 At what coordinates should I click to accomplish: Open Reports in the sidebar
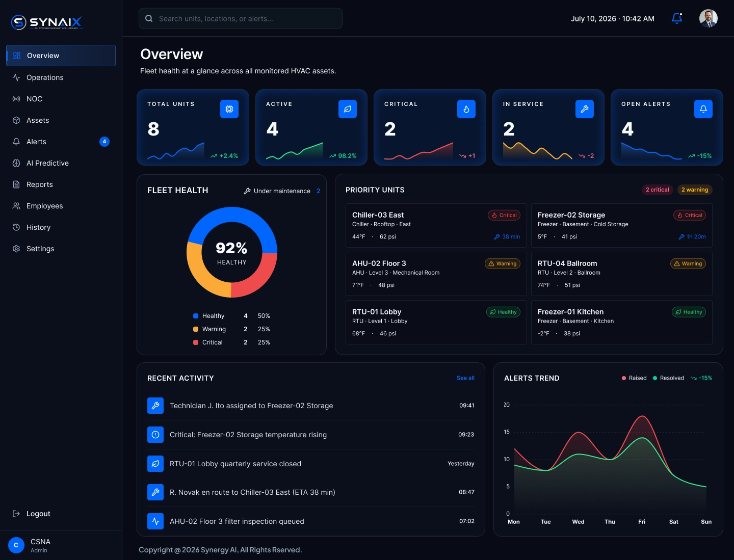click(61, 184)
